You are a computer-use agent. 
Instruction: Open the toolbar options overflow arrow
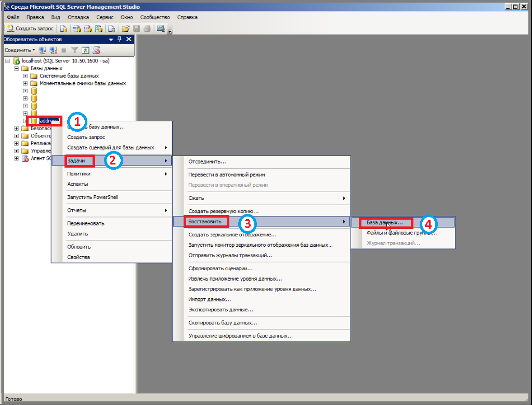click(x=170, y=31)
